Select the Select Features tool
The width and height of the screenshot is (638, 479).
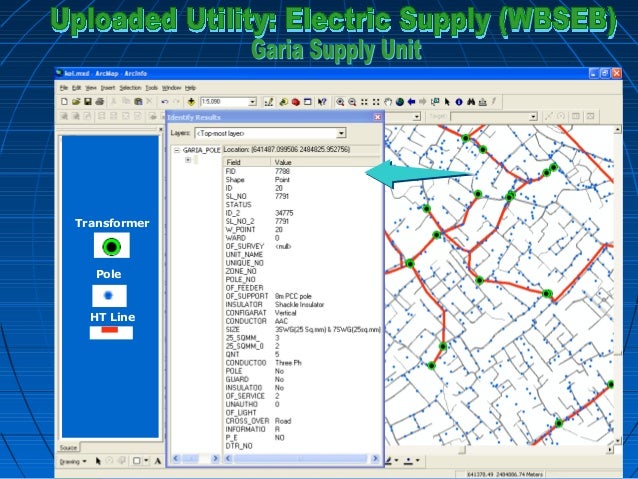point(435,102)
